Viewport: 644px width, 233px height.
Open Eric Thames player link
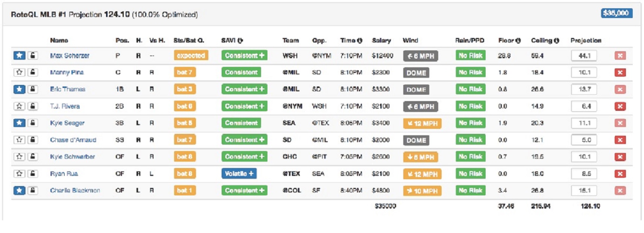(x=68, y=89)
